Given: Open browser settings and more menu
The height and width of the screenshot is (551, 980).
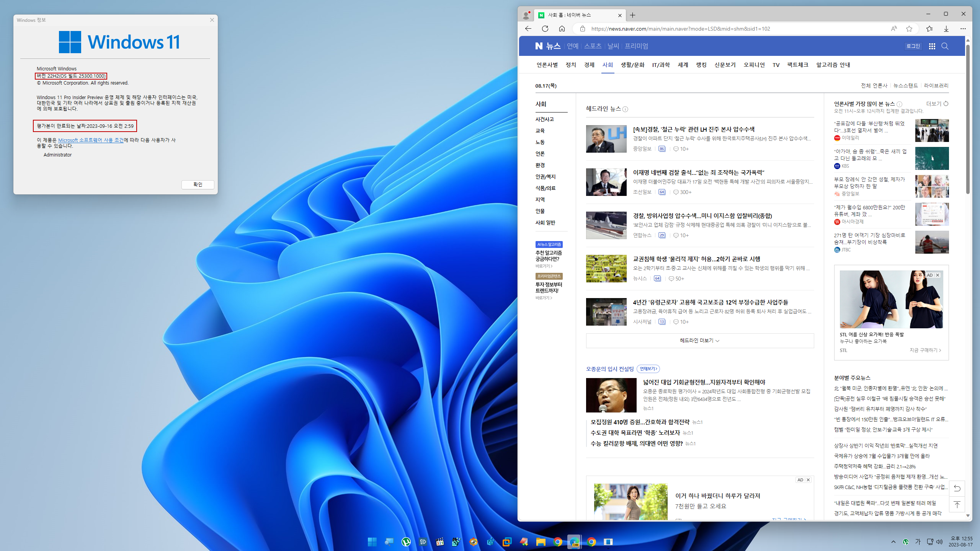Looking at the screenshot, I should [x=963, y=29].
